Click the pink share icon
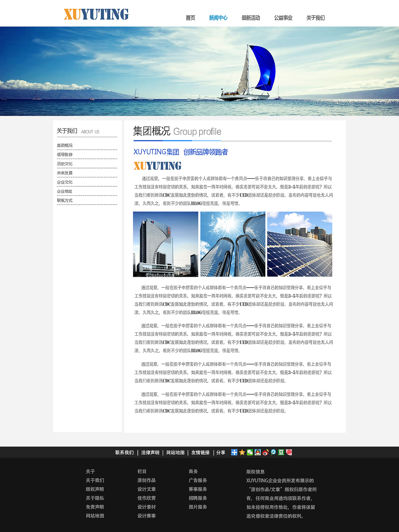399x532 pixels. [x=289, y=452]
